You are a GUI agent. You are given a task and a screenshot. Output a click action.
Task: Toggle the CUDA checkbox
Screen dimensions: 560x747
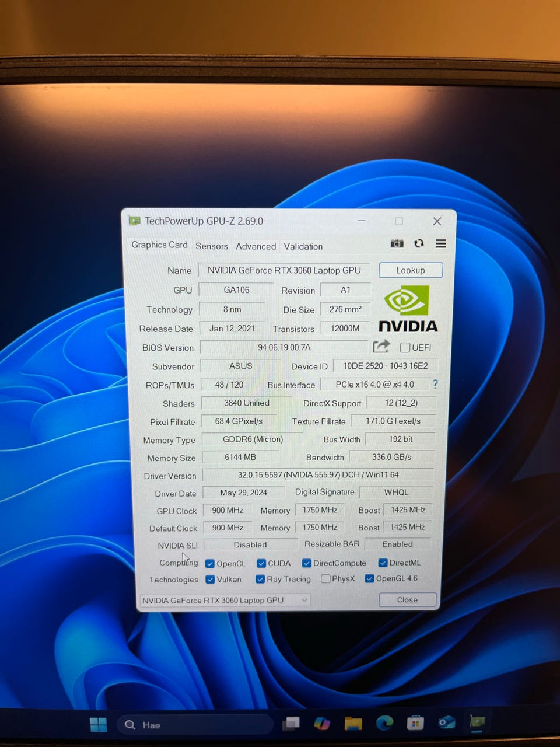[x=261, y=563]
